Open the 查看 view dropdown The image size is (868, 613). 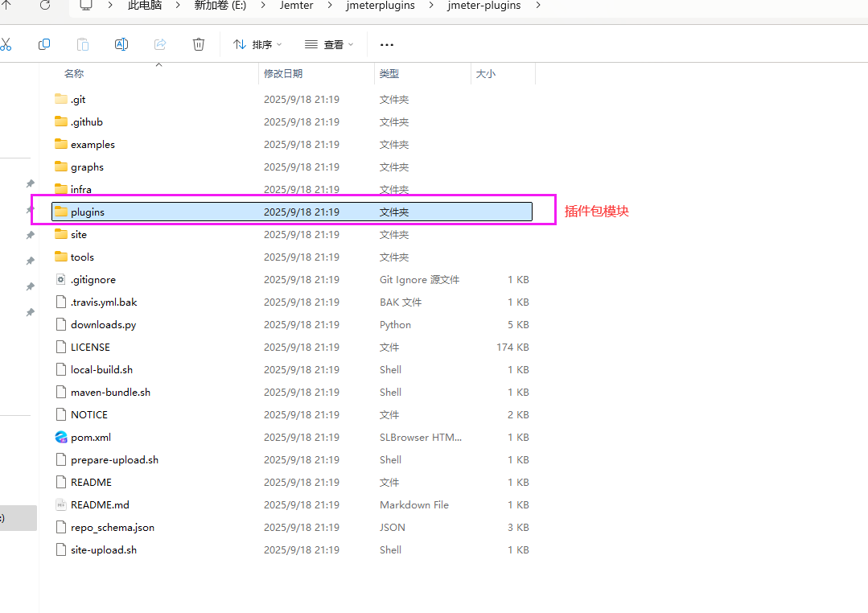(329, 44)
